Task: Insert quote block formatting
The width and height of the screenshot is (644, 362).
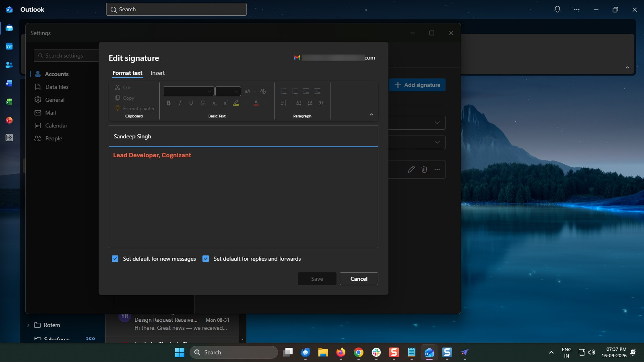Action: (321, 103)
